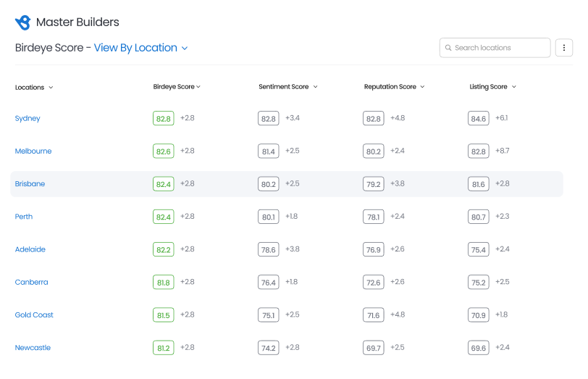588x379 pixels.
Task: Open the Perth location link
Action: (x=24, y=217)
